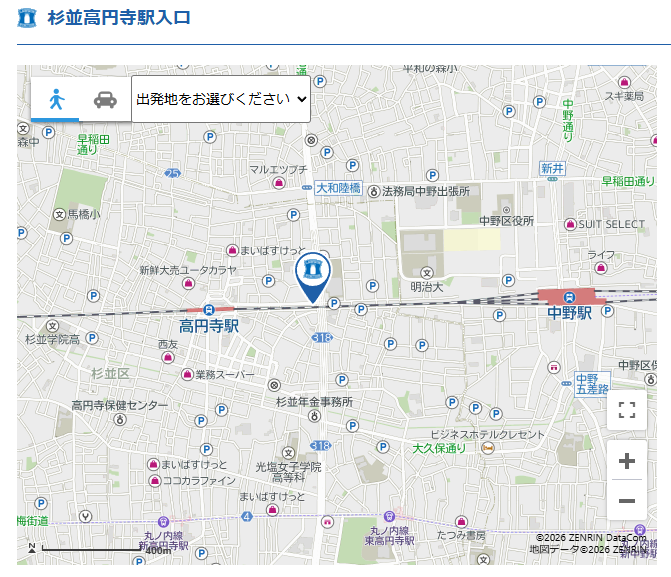Click the 杉並学院高 school icon

[x=53, y=326]
